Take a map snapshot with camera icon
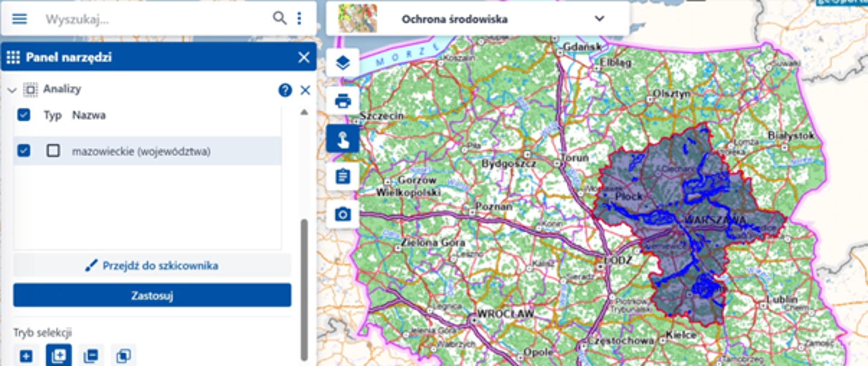The image size is (868, 366). coord(343,214)
